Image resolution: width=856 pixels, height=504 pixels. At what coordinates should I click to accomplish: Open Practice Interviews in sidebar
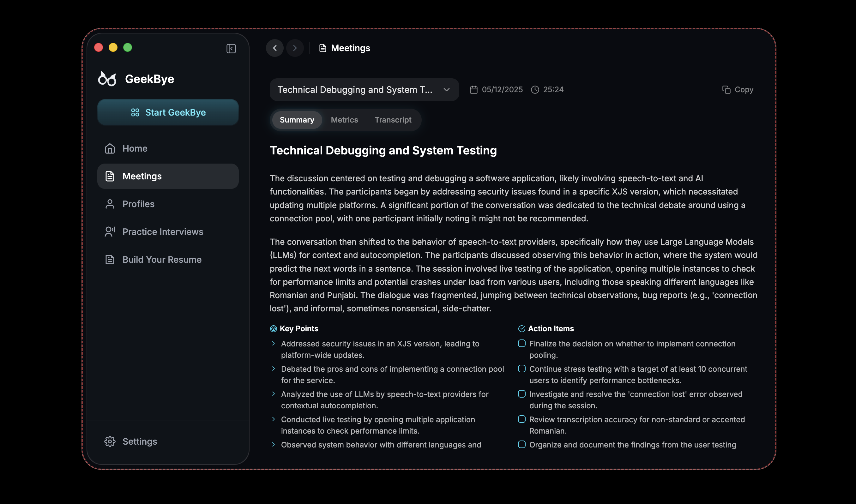162,232
